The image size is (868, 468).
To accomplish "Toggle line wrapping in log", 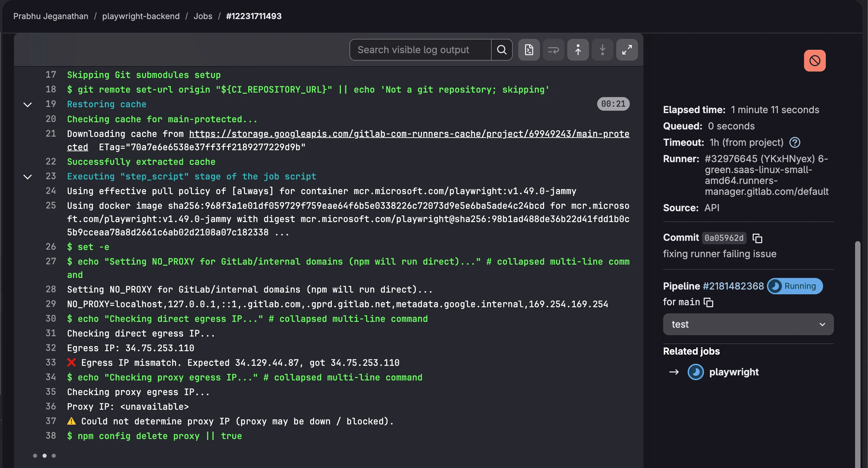I will click(x=553, y=50).
